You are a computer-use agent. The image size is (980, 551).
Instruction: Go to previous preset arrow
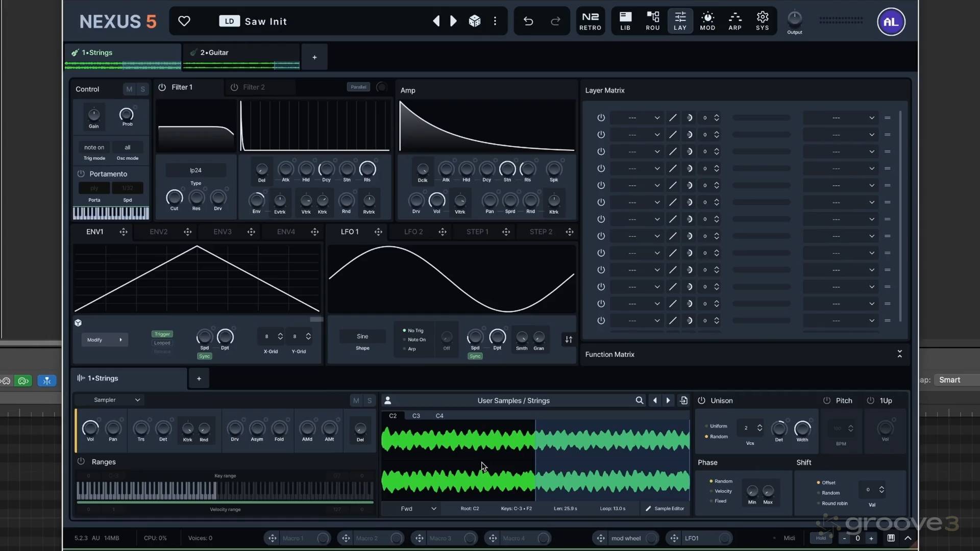(436, 21)
